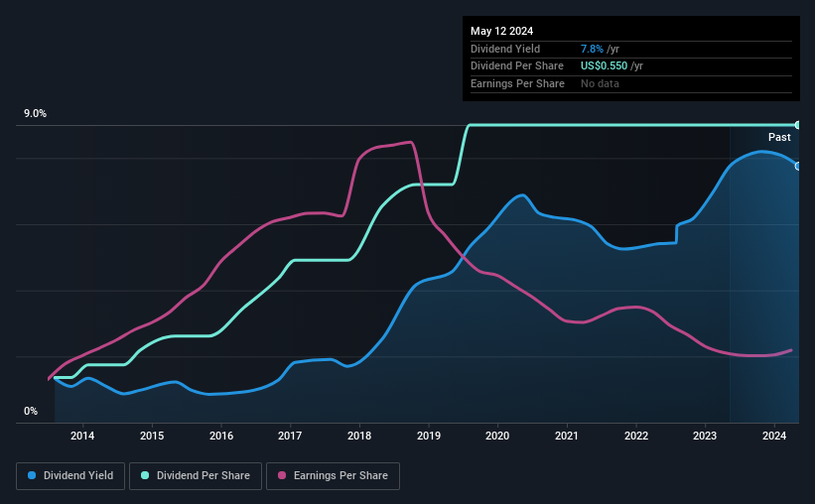Click the Past label on the chart
This screenshot has width=815, height=504.
779,137
